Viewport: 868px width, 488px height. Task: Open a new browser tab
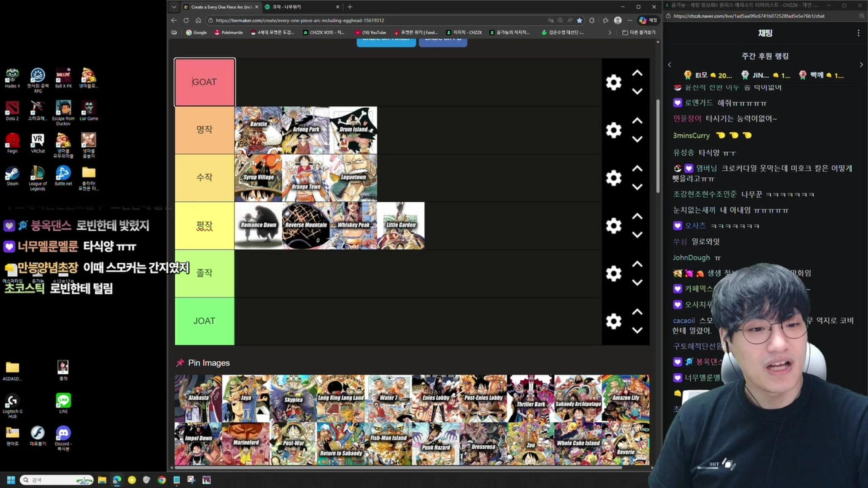point(350,7)
